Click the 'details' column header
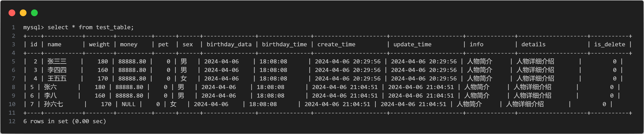The height and width of the screenshot is (134, 644). pyautogui.click(x=533, y=45)
